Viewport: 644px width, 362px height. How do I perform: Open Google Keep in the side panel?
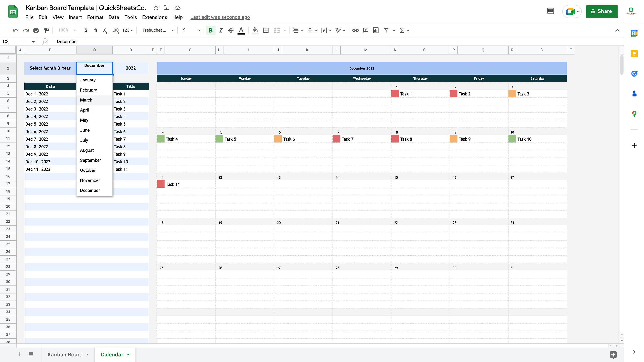(634, 53)
